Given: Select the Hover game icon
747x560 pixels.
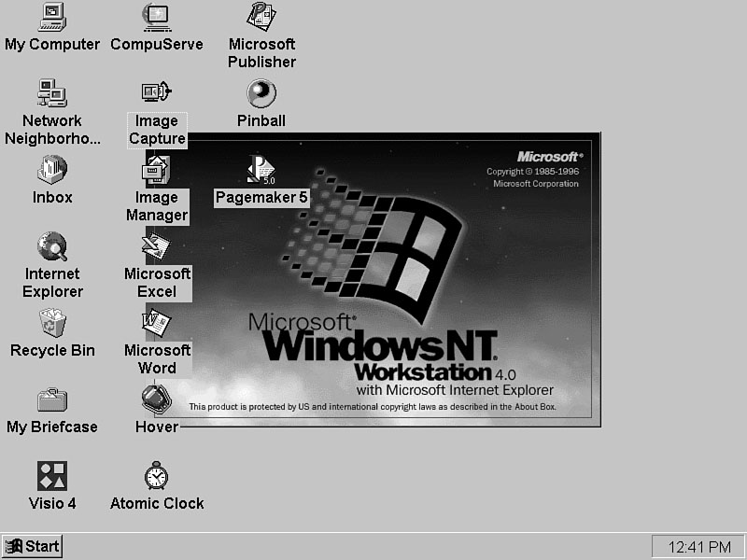Looking at the screenshot, I should click(x=157, y=399).
